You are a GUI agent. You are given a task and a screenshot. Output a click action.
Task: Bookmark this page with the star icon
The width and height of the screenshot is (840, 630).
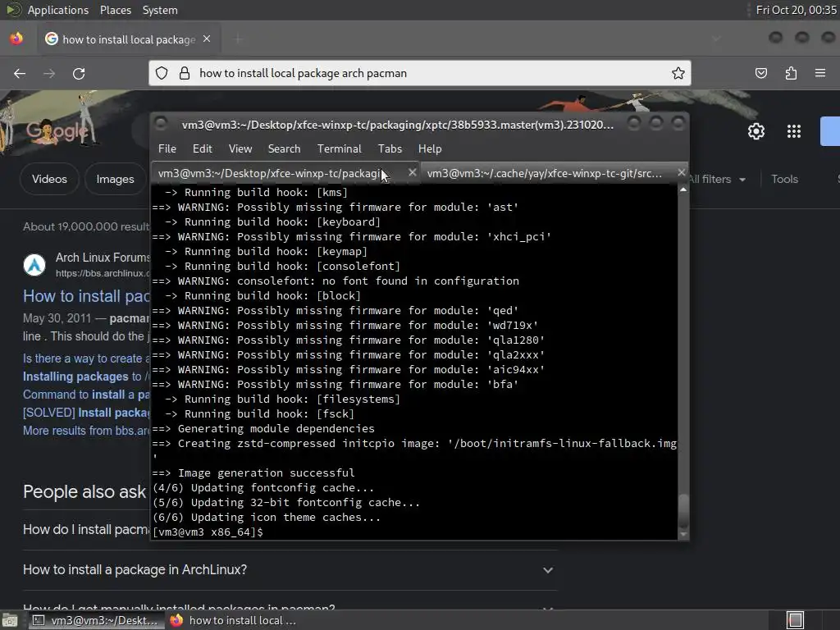click(x=678, y=73)
